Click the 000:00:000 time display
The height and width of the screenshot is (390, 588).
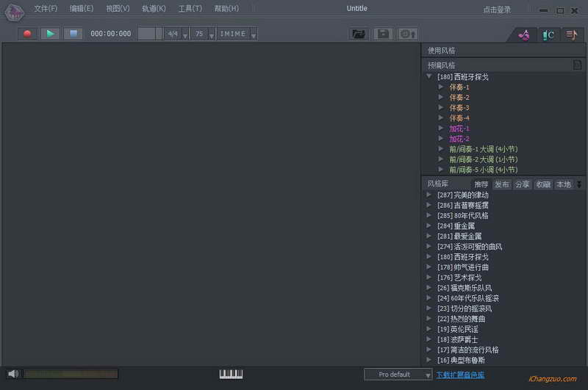click(111, 34)
